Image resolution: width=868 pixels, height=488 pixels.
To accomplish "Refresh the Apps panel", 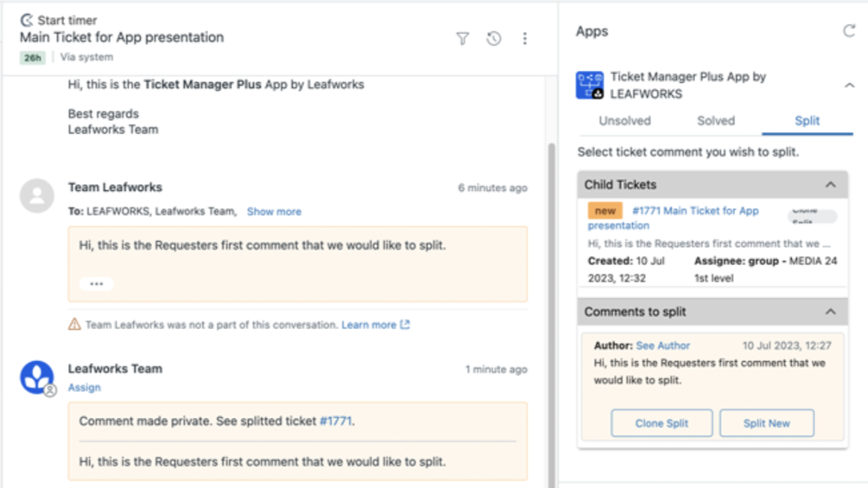I will click(x=849, y=31).
